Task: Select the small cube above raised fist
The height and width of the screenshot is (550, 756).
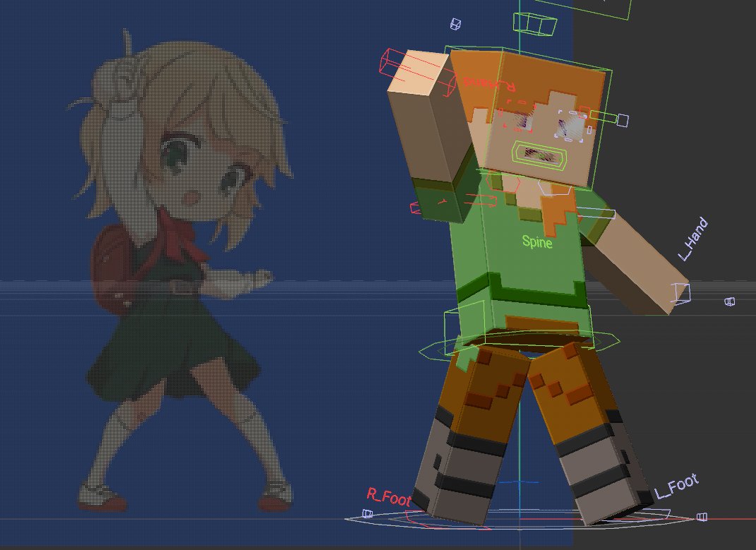Action: click(x=455, y=23)
